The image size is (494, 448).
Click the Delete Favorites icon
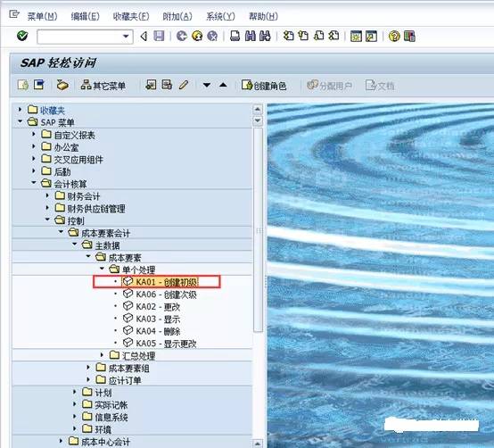(x=167, y=85)
